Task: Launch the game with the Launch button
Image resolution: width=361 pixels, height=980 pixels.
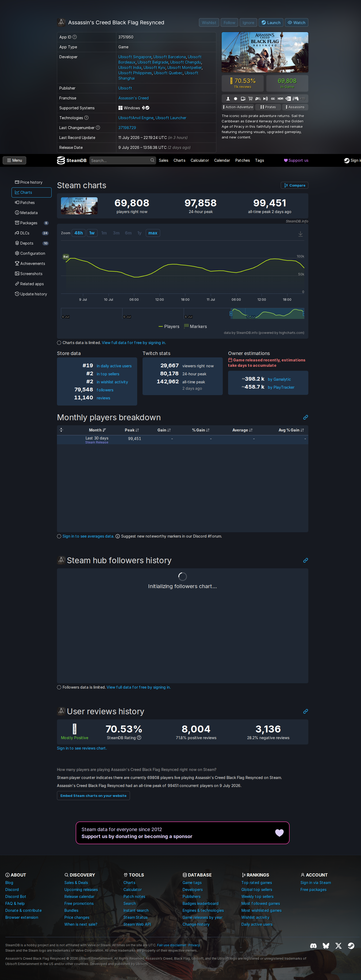Action: [271, 22]
